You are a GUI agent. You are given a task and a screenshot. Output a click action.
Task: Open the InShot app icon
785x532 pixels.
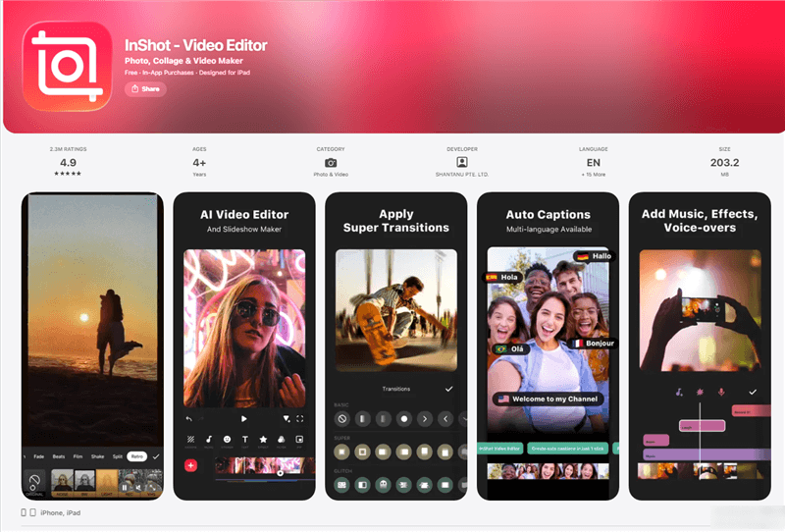[67, 66]
